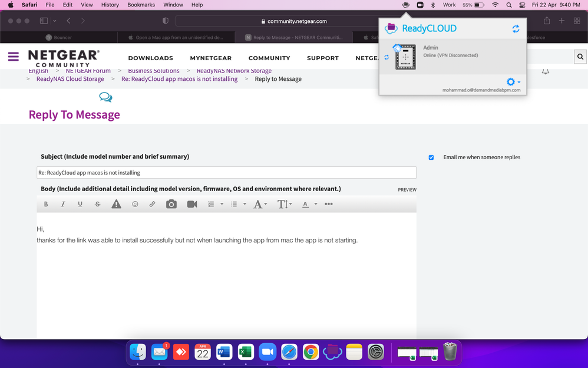This screenshot has height=368, width=588.
Task: Expand numbered list style options
Action: coord(222,204)
